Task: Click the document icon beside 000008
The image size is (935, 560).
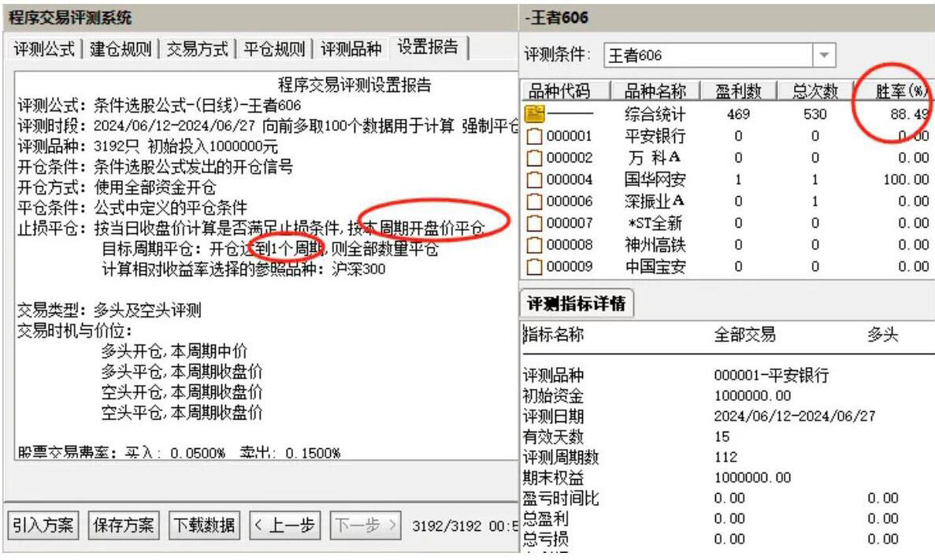Action: pyautogui.click(x=535, y=244)
